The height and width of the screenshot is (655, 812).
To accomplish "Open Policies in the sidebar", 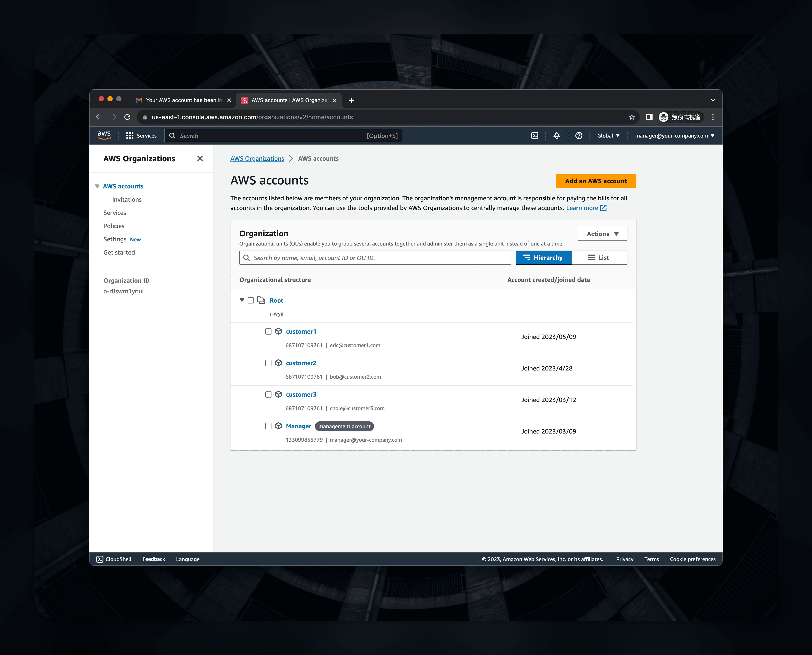I will click(x=114, y=226).
